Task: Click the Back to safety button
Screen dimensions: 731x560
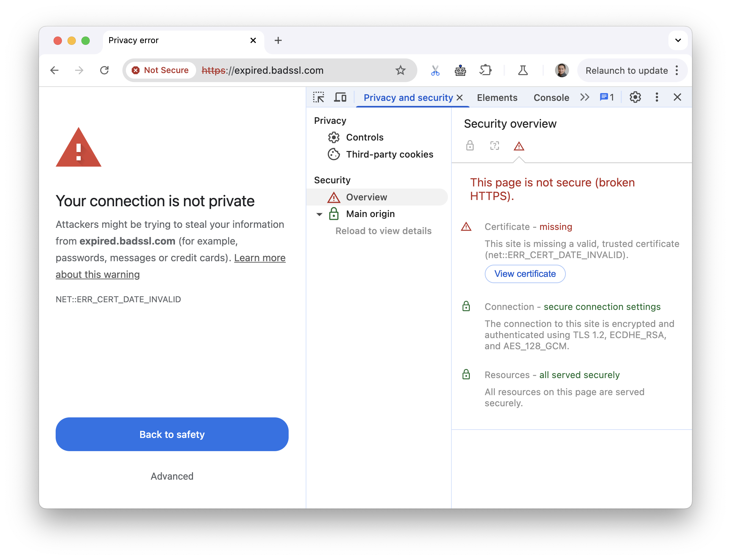Action: [x=172, y=434]
